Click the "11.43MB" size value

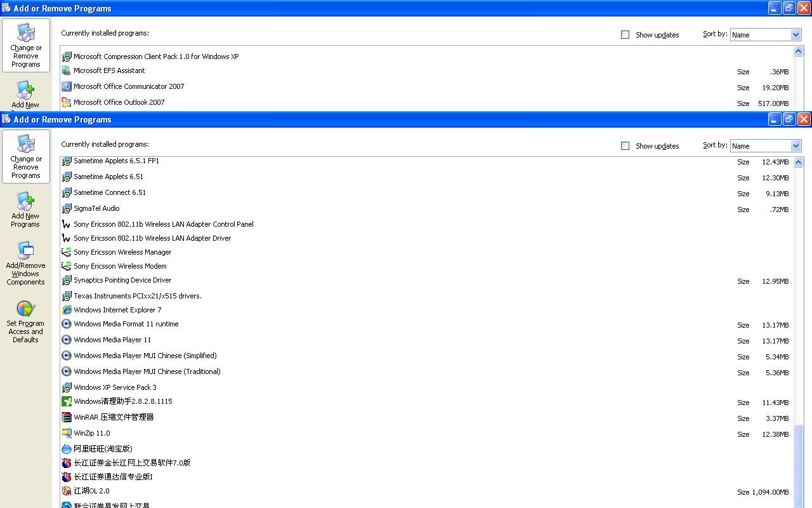coord(775,403)
